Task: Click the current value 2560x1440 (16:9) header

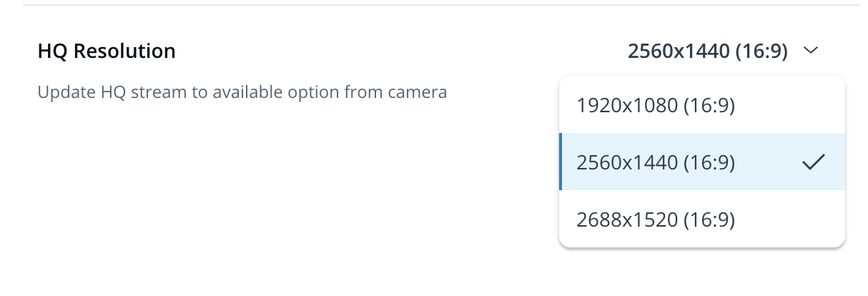Action: 707,51
